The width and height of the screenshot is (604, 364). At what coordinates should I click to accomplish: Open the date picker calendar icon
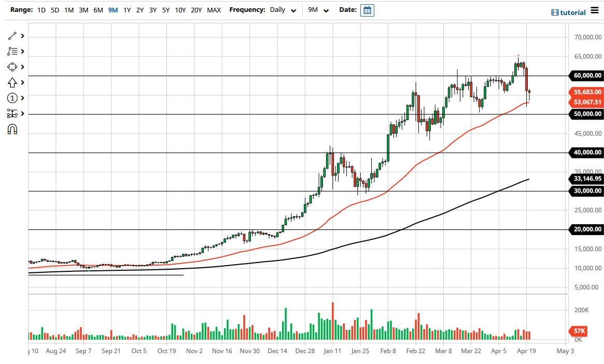point(367,10)
